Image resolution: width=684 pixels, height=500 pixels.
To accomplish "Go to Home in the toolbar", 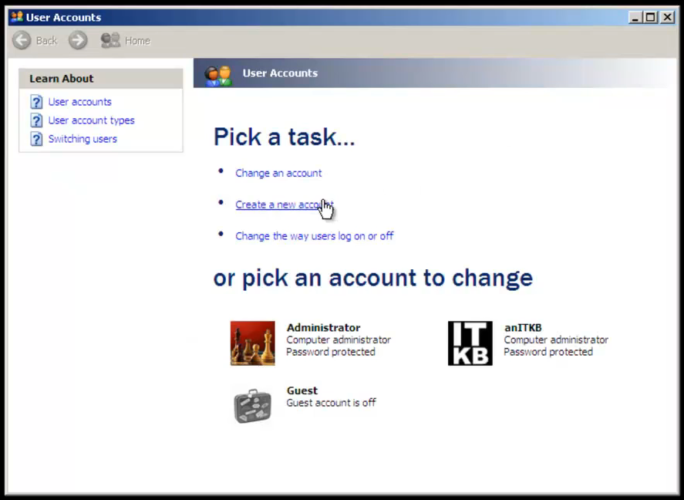I will [125, 41].
